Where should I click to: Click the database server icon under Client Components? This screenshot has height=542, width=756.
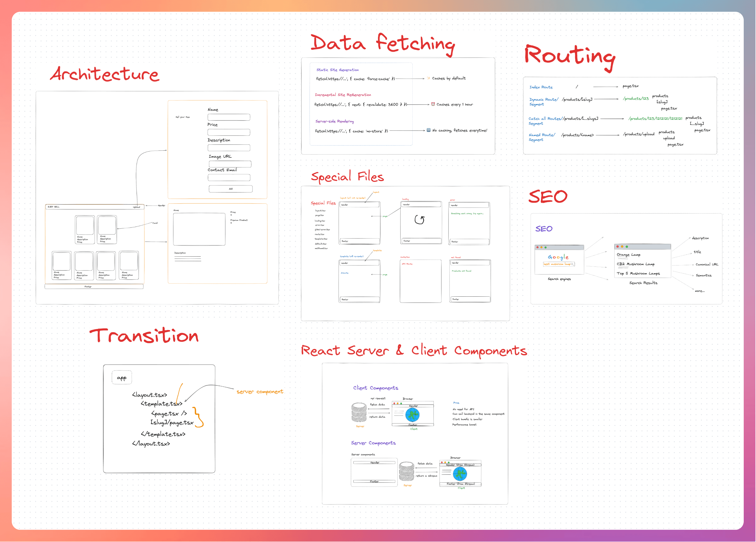click(x=359, y=412)
